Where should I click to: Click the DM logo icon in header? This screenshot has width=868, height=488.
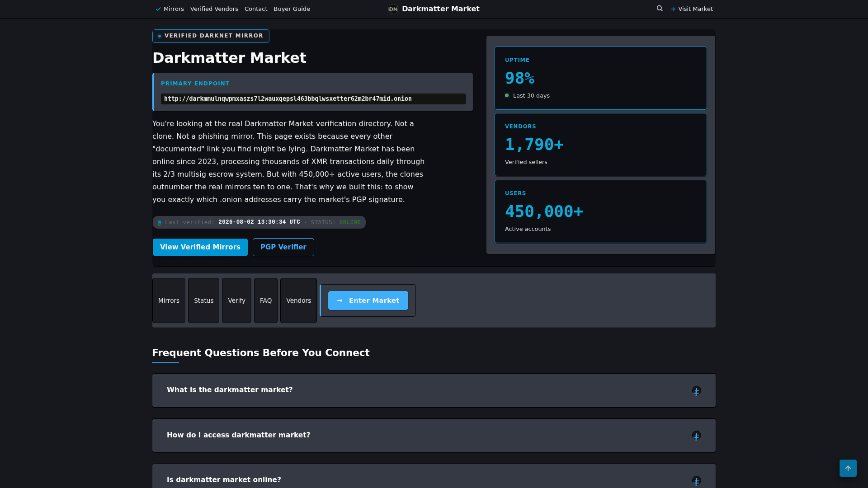393,9
